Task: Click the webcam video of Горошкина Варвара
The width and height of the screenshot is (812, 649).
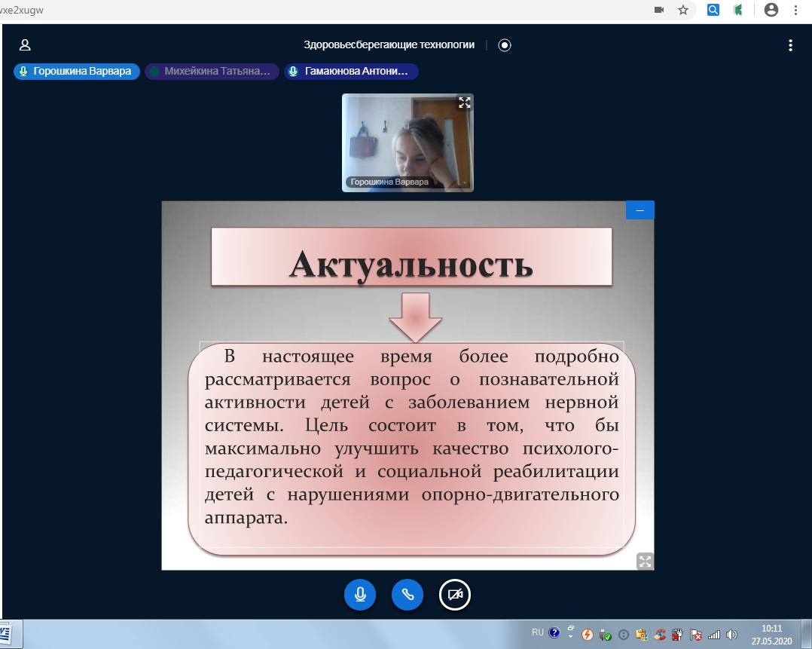Action: coord(408,139)
